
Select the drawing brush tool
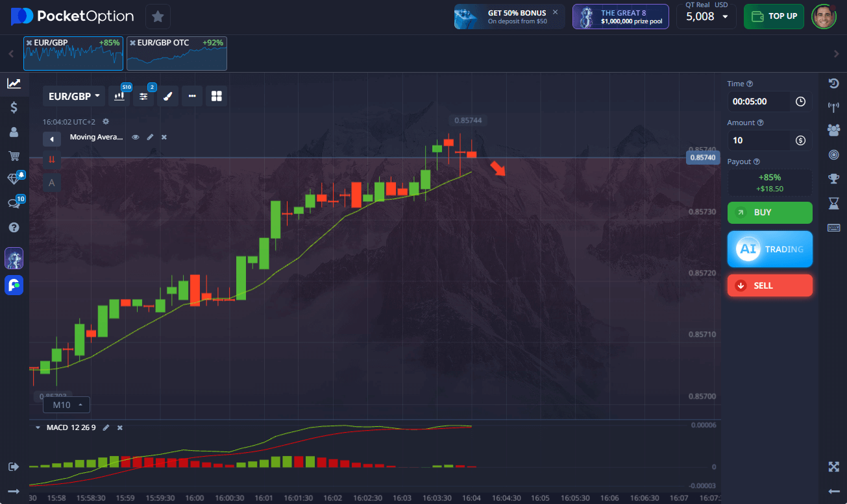pyautogui.click(x=167, y=96)
